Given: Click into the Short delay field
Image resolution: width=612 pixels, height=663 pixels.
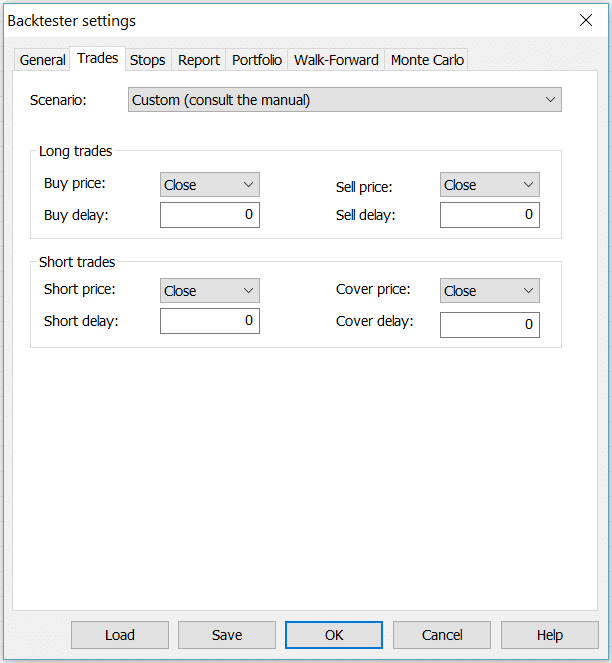Looking at the screenshot, I should 210,321.
